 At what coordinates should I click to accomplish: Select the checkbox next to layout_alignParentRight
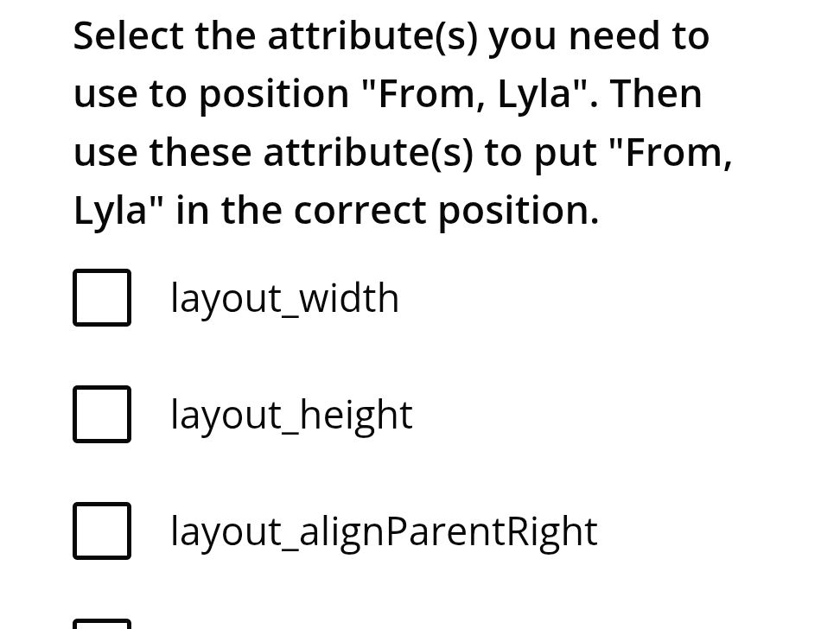click(101, 531)
